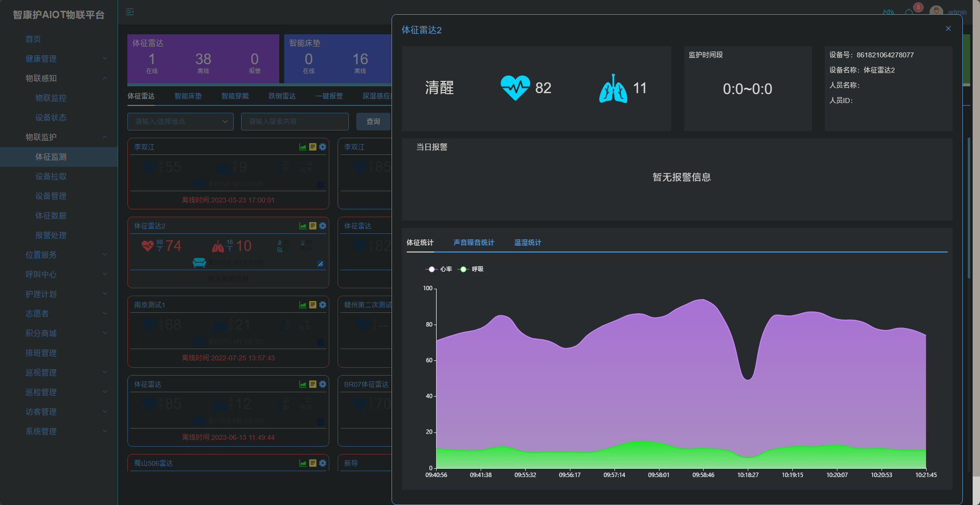This screenshot has width=980, height=505.
Task: Click the blue edit icon on 体征雷达2 card
Action: pos(320,264)
